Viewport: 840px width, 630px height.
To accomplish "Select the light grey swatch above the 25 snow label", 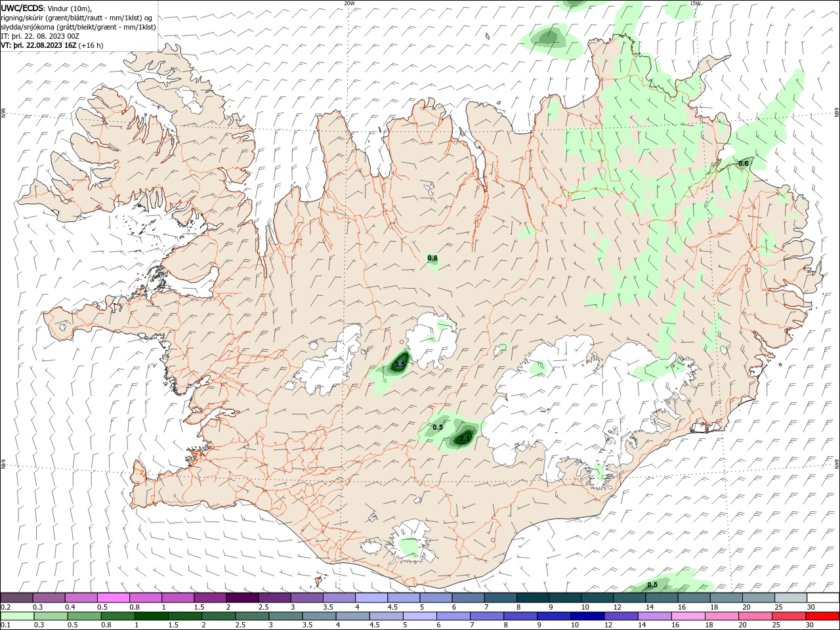I will click(790, 598).
